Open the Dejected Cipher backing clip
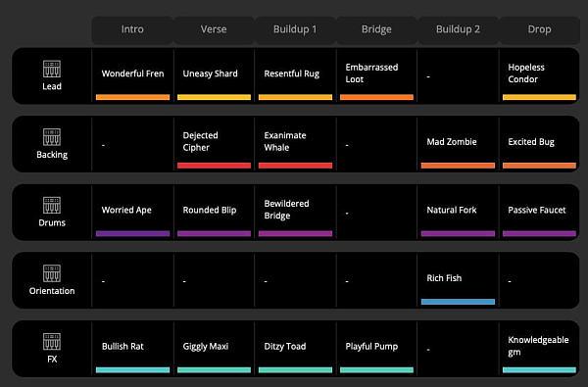The width and height of the screenshot is (588, 387). coord(214,144)
